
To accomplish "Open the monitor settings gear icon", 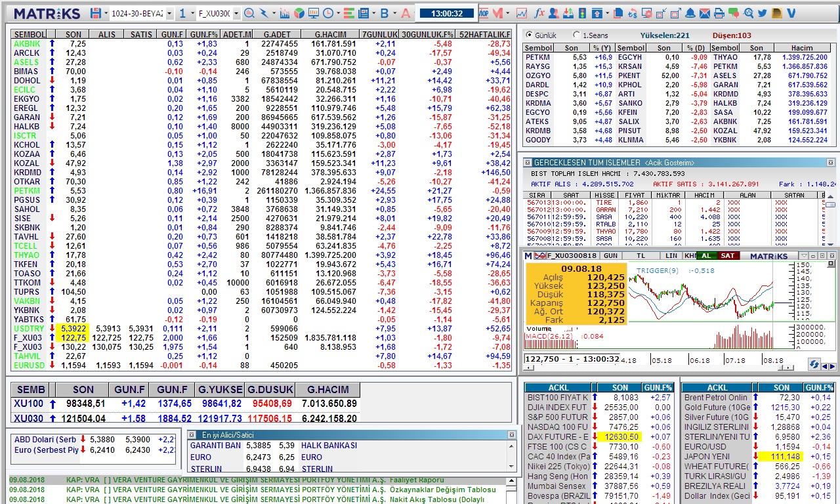I will pyautogui.click(x=647, y=13).
